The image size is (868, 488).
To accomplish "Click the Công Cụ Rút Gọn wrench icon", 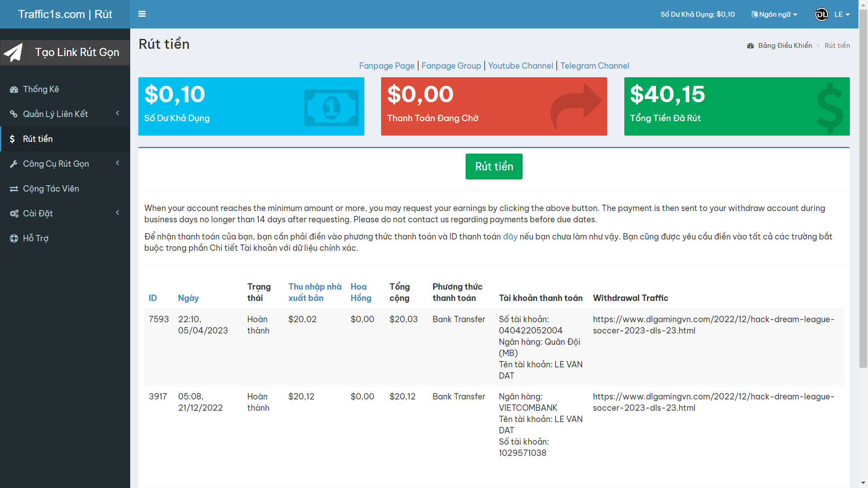I will (x=14, y=164).
